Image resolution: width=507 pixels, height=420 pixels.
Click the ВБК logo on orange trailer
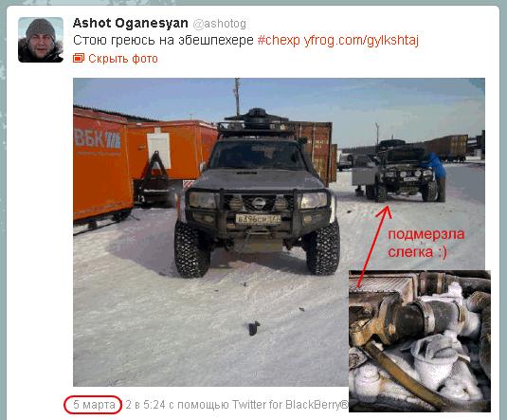click(98, 138)
